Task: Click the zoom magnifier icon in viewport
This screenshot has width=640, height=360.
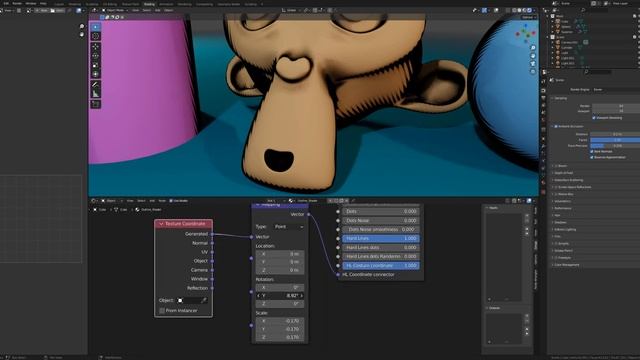Action: (533, 48)
